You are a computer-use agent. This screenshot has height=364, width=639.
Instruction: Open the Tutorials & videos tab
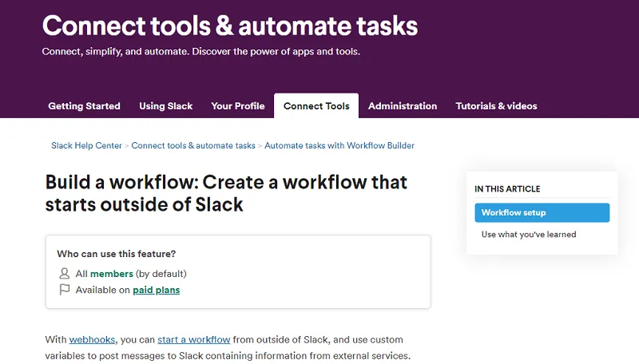click(x=496, y=106)
